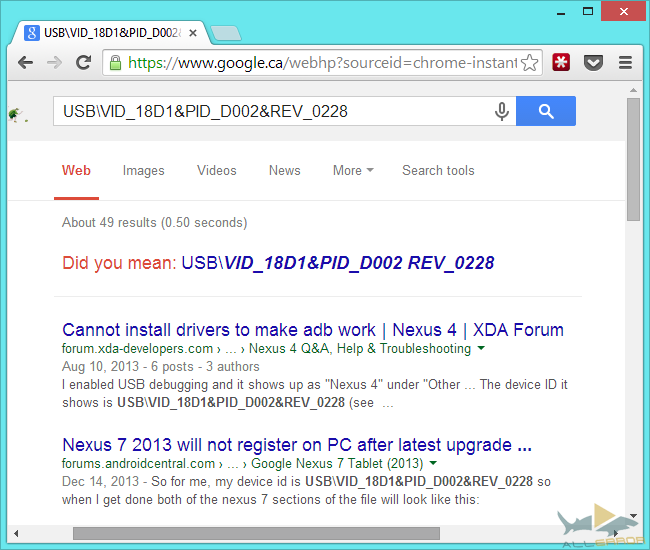Click the horizontal scrollbar at page bottom
The image size is (650, 550).
tap(255, 533)
